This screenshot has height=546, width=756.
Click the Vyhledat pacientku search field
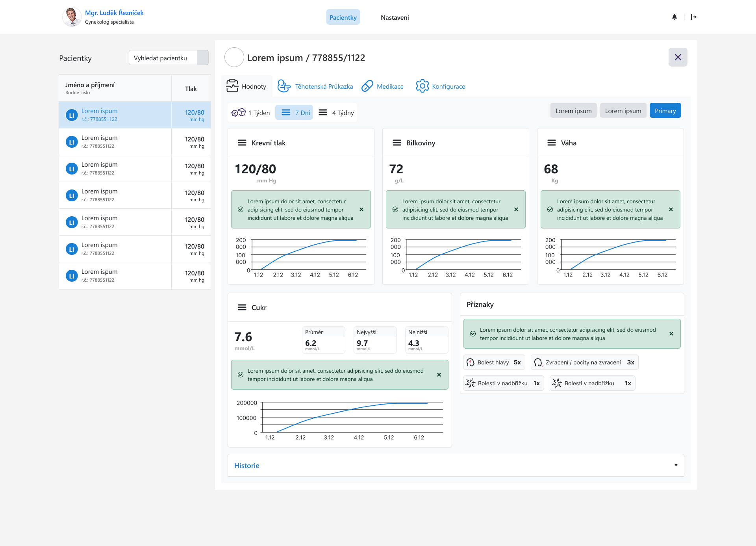(x=163, y=58)
